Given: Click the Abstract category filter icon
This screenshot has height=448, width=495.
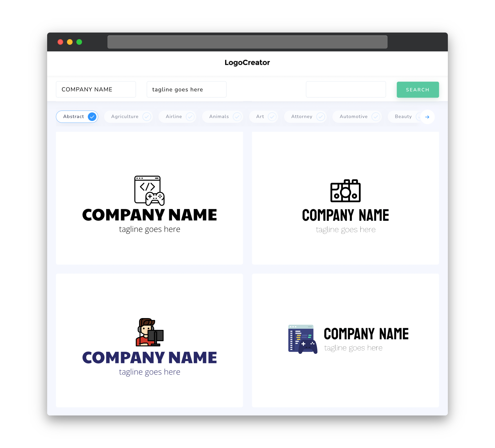Looking at the screenshot, I should pyautogui.click(x=92, y=116).
